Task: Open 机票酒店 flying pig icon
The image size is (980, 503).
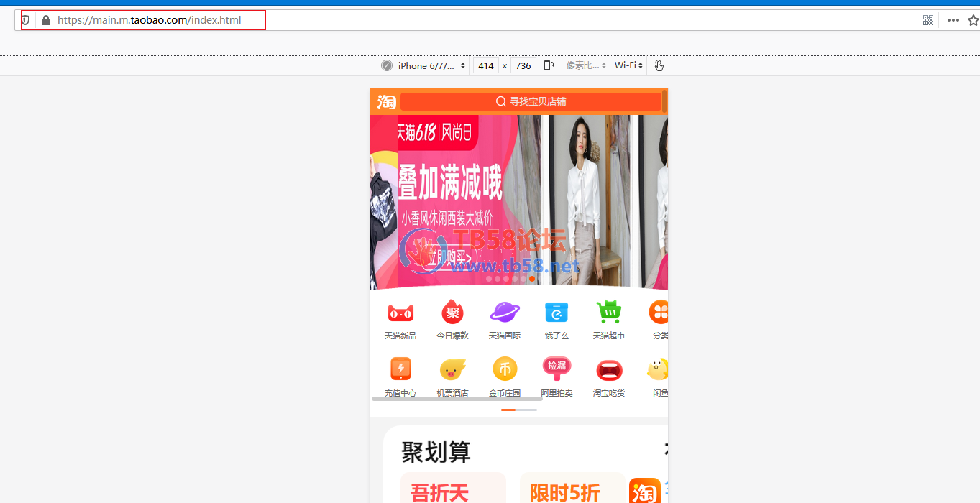Action: 452,369
